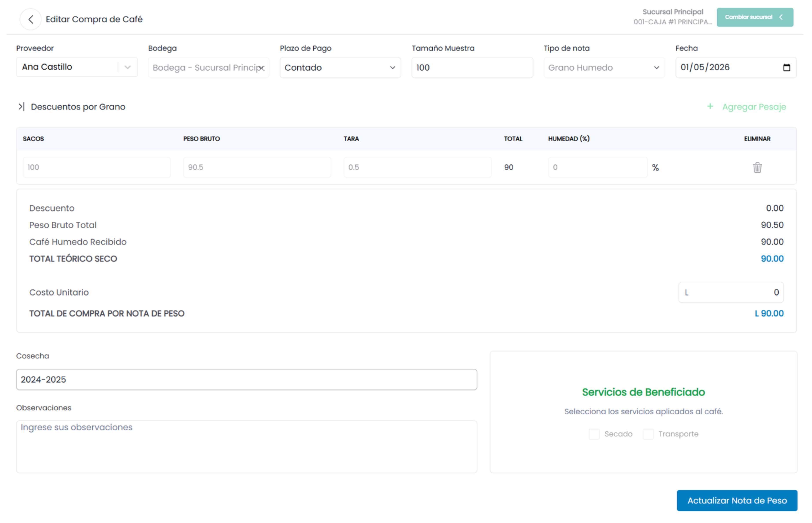Image resolution: width=812 pixels, height=523 pixels.
Task: Click the Servicios de Beneficiado heading
Action: pos(643,392)
